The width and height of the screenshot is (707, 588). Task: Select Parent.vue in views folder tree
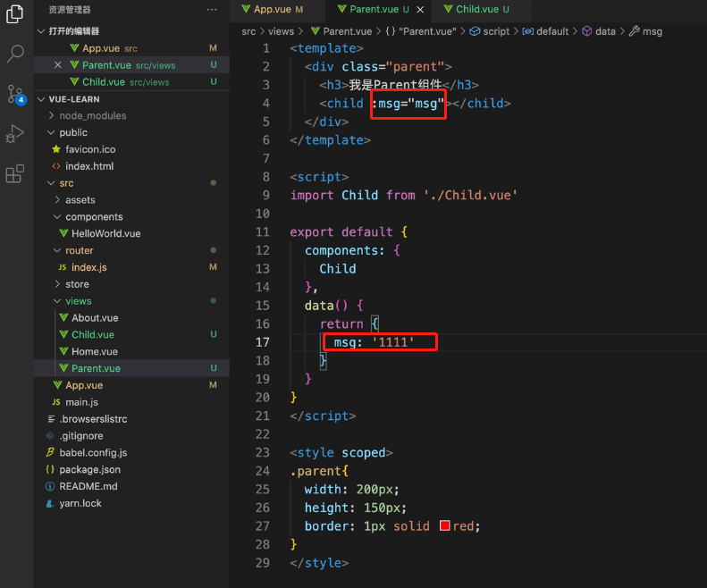click(x=96, y=368)
